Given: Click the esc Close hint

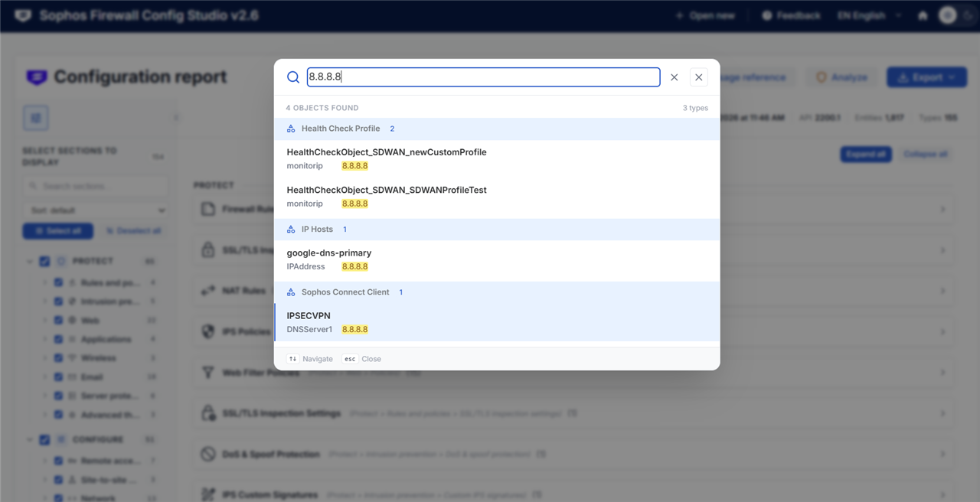Looking at the screenshot, I should click(361, 359).
